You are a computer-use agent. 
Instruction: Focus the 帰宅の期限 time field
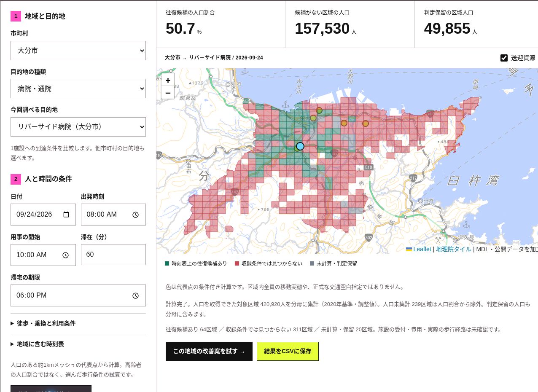point(78,295)
